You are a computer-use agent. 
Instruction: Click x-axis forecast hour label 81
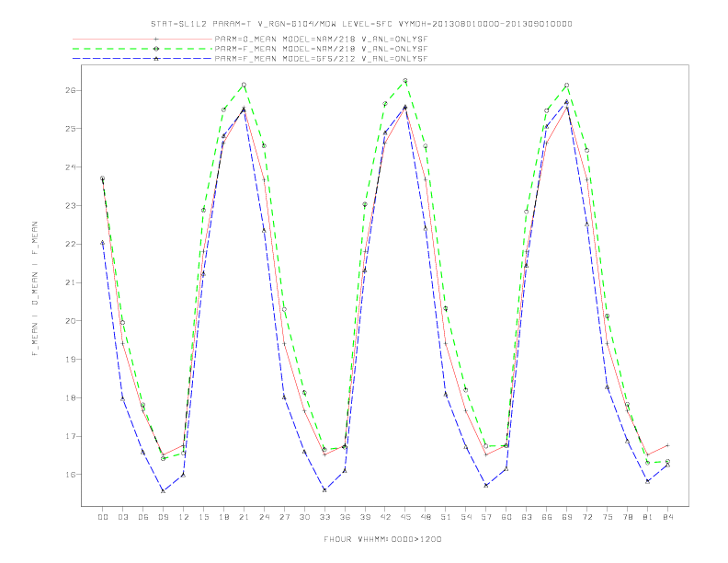click(x=648, y=517)
